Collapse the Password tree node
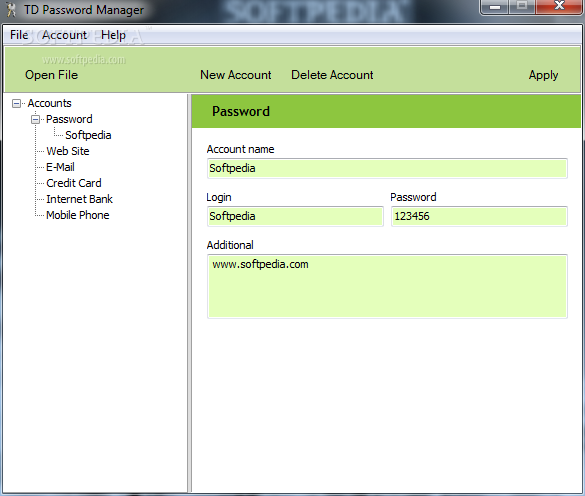Viewport: 585px width, 496px height. pyautogui.click(x=35, y=119)
